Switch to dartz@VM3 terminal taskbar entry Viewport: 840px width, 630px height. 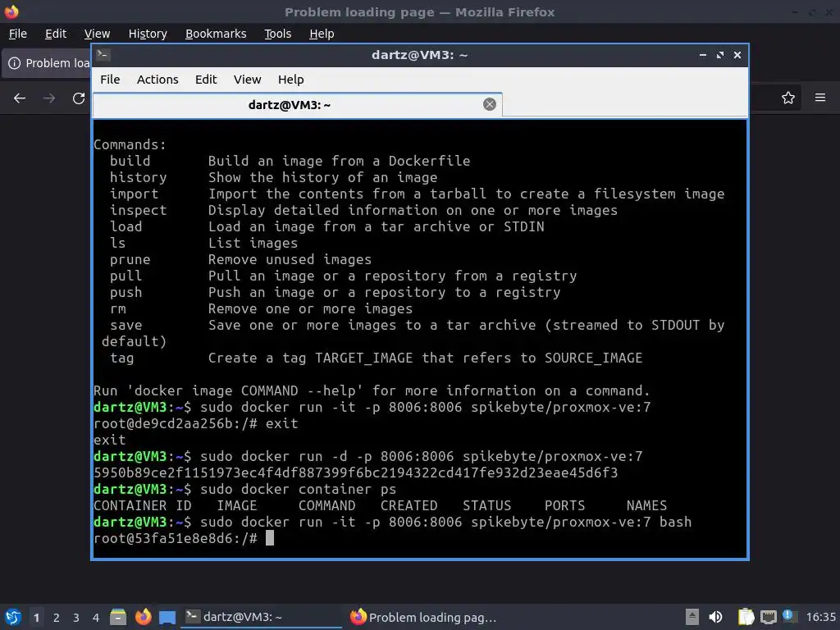[x=261, y=617]
